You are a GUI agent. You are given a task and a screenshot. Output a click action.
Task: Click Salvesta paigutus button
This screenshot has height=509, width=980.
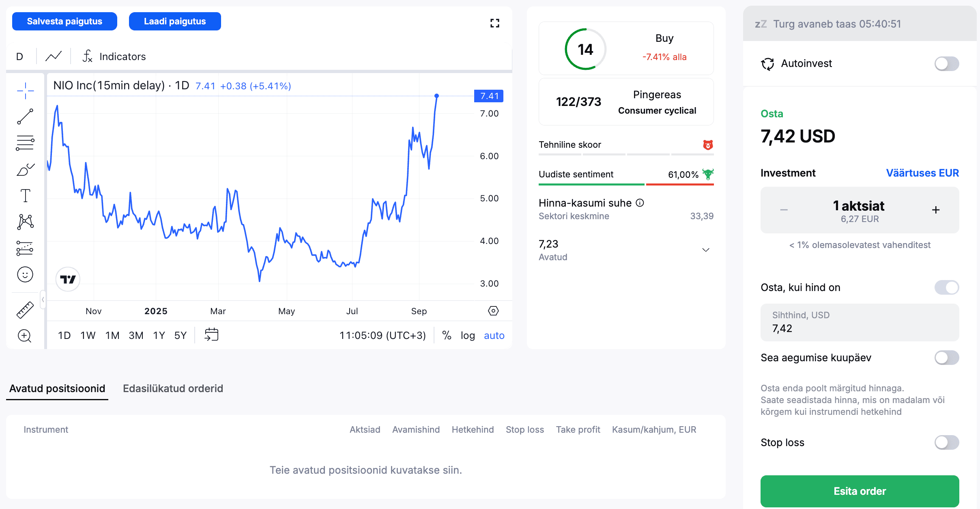point(64,21)
